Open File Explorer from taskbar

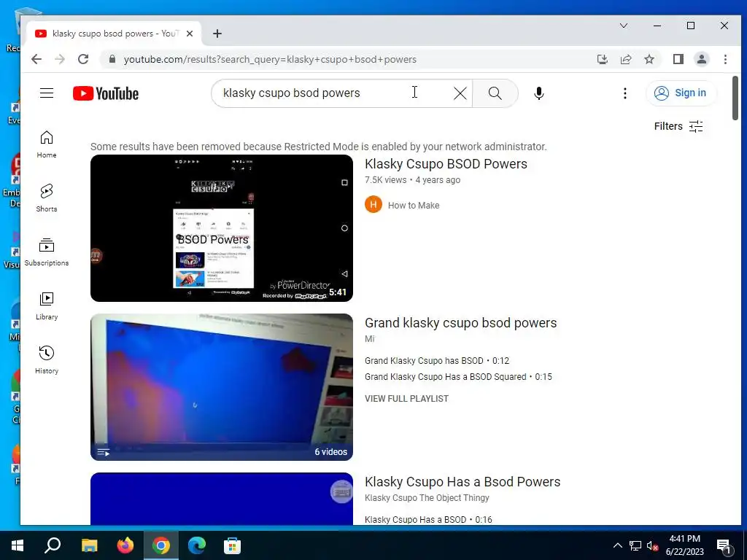[x=89, y=545]
